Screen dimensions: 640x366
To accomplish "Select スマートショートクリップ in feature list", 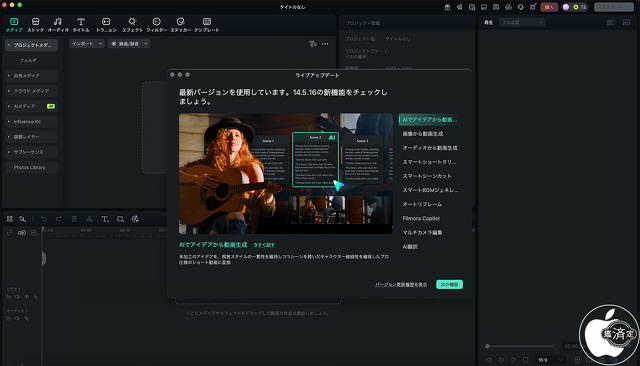I will point(429,162).
